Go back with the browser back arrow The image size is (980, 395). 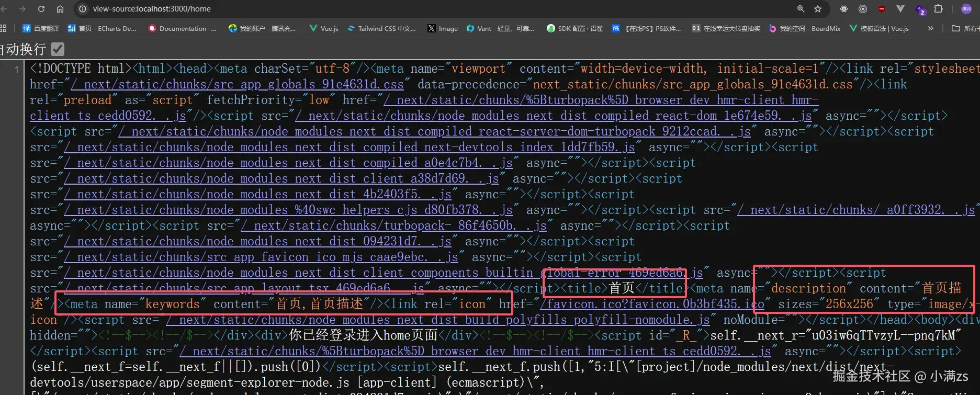[x=4, y=9]
